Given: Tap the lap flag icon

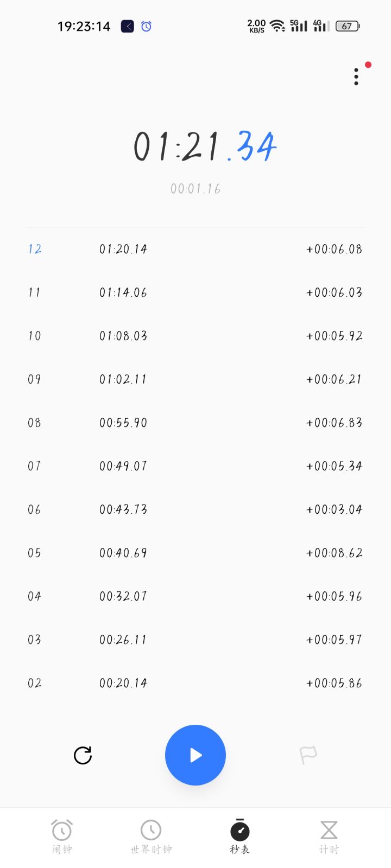Looking at the screenshot, I should 308,755.
